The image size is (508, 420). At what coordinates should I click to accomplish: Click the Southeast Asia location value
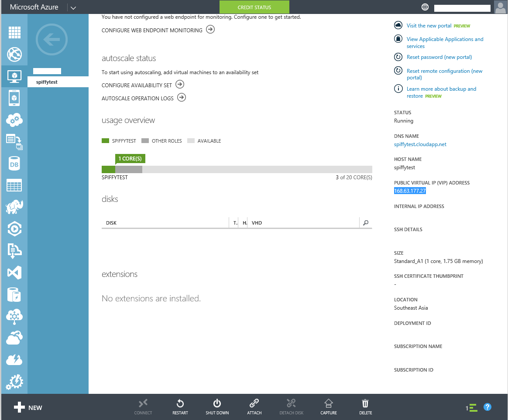[411, 308]
